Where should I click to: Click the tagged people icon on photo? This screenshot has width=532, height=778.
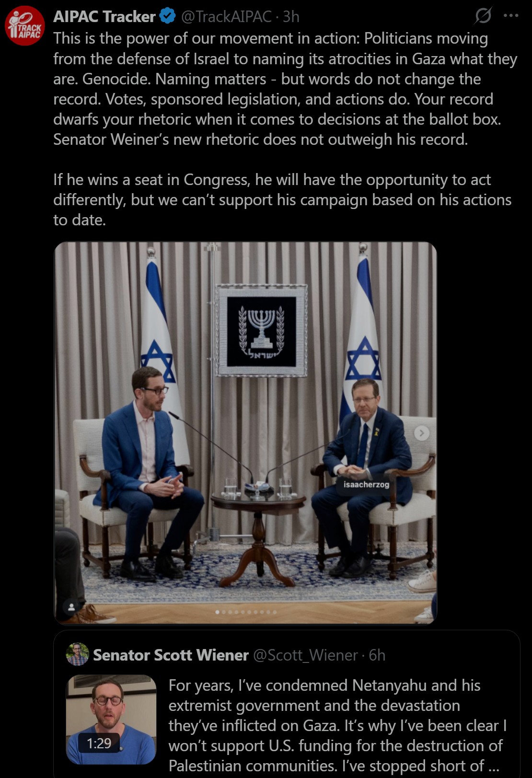(71, 607)
